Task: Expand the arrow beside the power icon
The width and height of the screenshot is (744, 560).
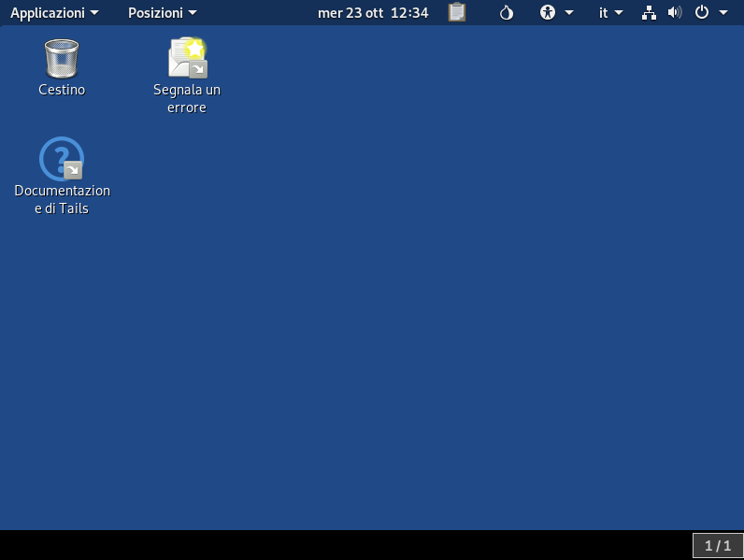Action: click(x=723, y=13)
